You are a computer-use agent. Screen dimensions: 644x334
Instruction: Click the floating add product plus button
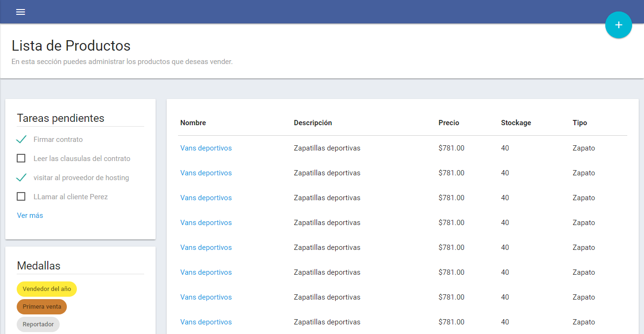[618, 25]
